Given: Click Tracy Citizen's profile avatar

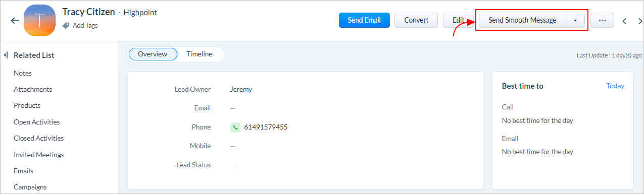Looking at the screenshot, I should (39, 21).
